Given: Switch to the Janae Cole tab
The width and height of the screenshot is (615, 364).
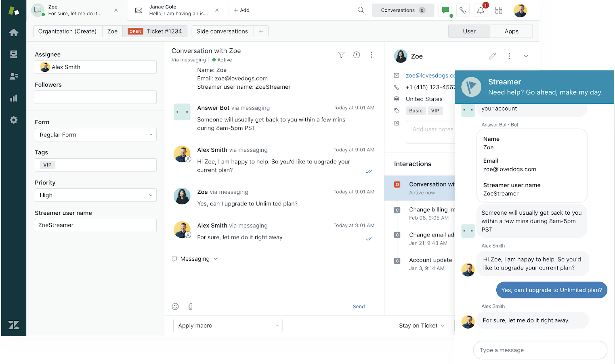Looking at the screenshot, I should click(x=178, y=10).
